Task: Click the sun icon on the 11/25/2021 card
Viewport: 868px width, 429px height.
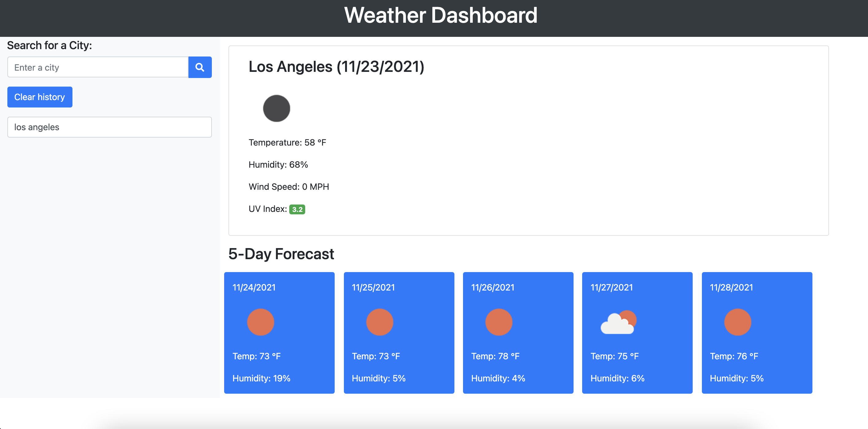Action: point(380,322)
